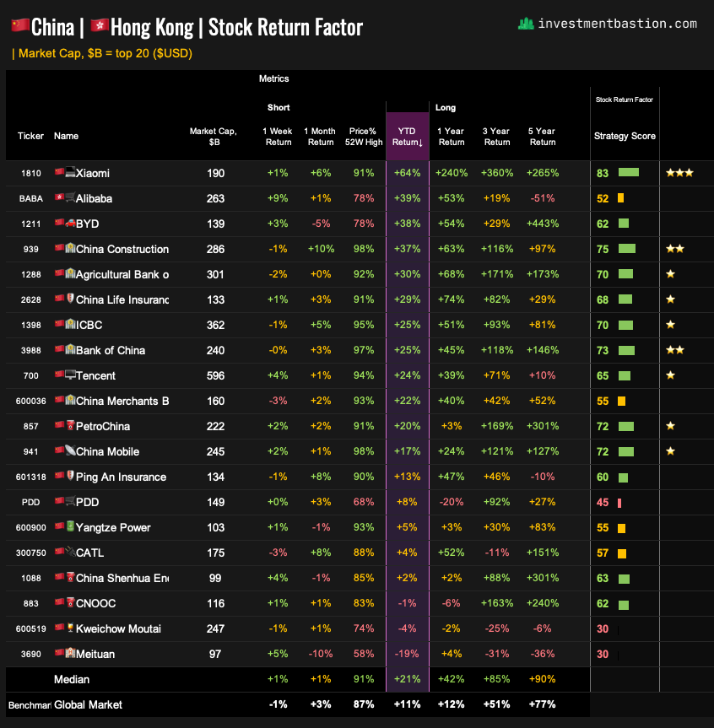The width and height of the screenshot is (714, 728).
Task: Open the investmentbastion.com link
Action: (618, 24)
